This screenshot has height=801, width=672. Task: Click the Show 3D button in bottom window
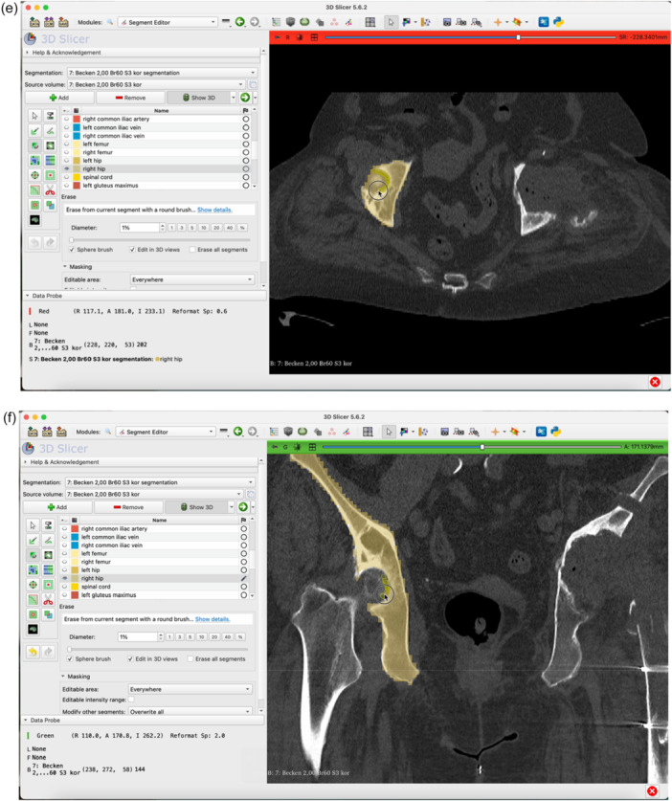pos(197,507)
